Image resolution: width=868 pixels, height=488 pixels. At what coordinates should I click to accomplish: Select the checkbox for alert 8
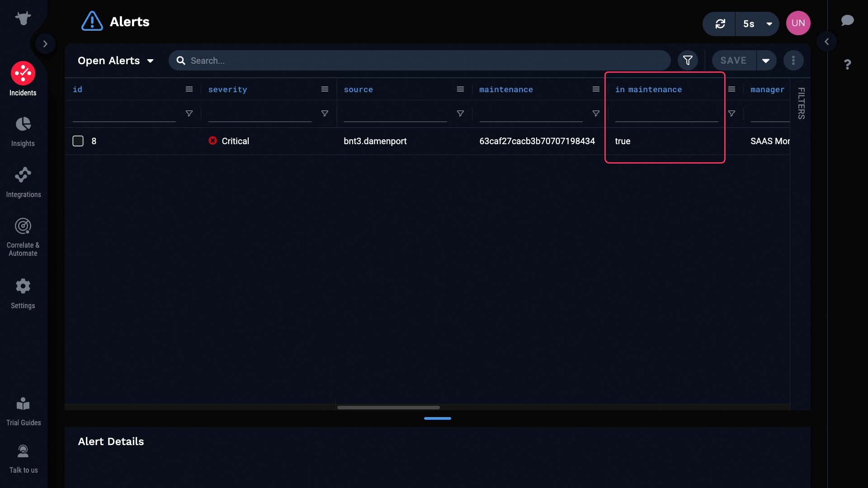(78, 141)
